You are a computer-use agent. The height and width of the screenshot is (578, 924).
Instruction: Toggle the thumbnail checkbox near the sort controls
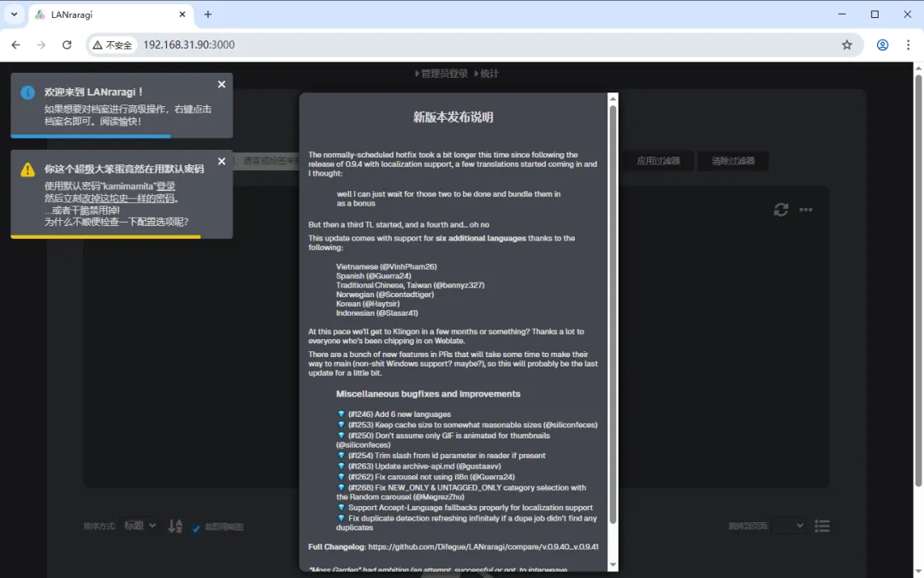click(x=196, y=527)
